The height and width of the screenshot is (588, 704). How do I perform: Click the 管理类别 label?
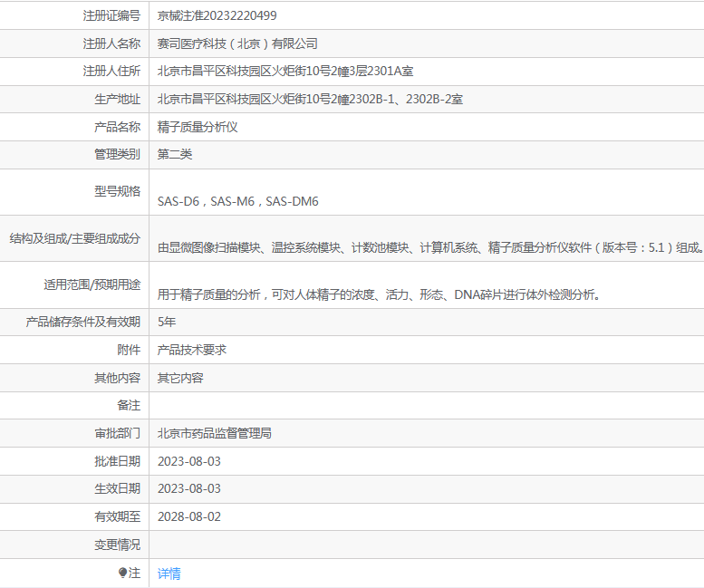(117, 154)
